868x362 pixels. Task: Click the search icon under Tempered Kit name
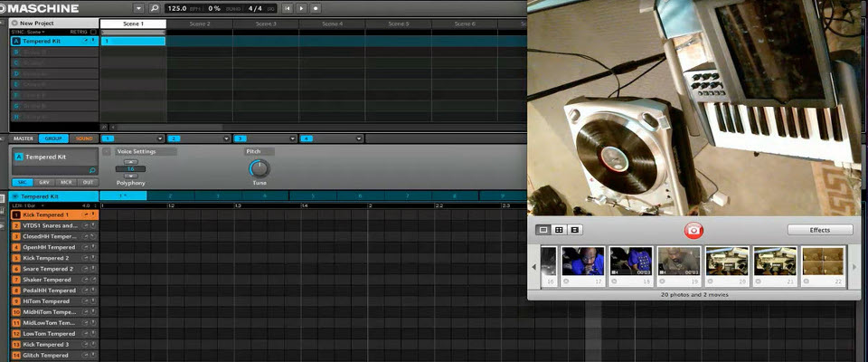[92, 171]
